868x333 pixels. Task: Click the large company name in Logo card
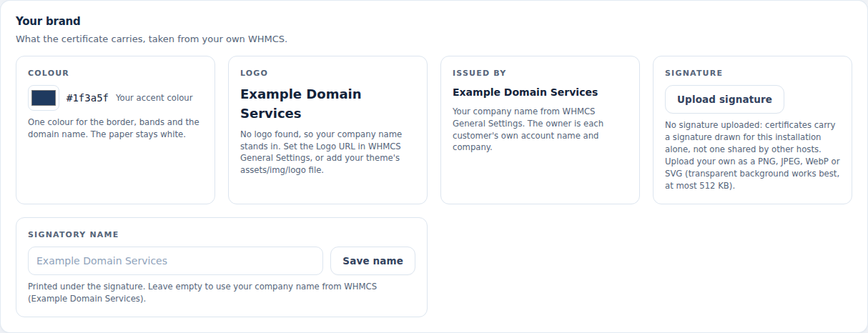tap(301, 104)
